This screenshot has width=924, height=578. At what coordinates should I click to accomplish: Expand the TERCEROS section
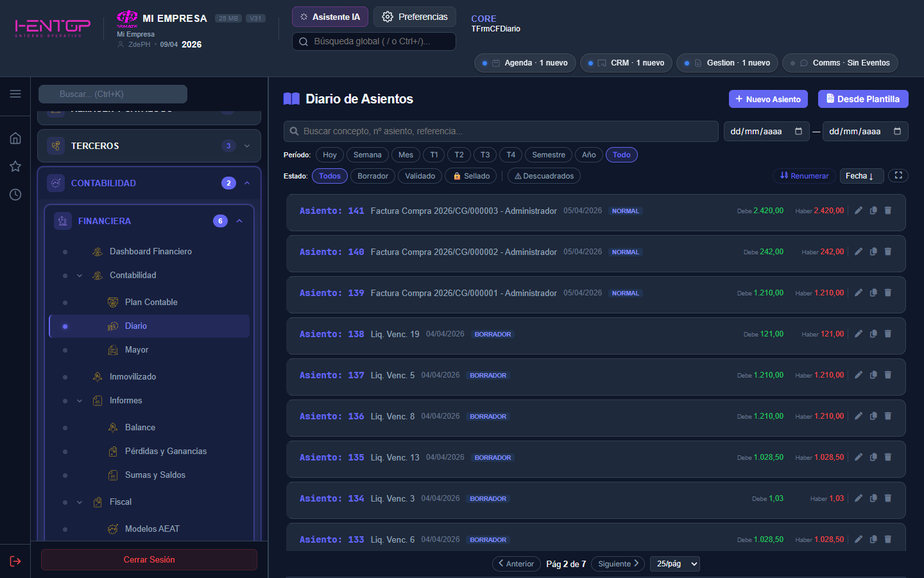coord(247,146)
